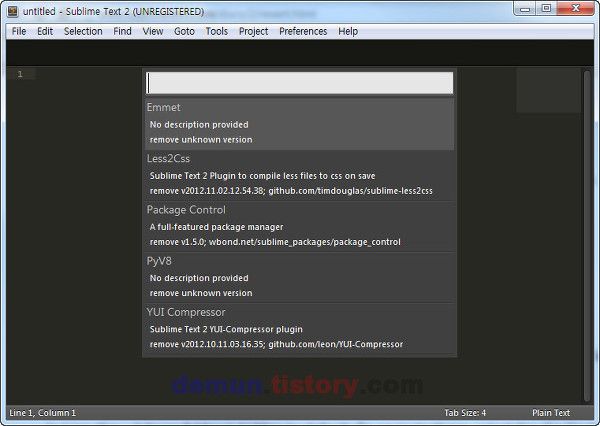This screenshot has width=600, height=426.
Task: Open the File menu
Action: (x=19, y=31)
